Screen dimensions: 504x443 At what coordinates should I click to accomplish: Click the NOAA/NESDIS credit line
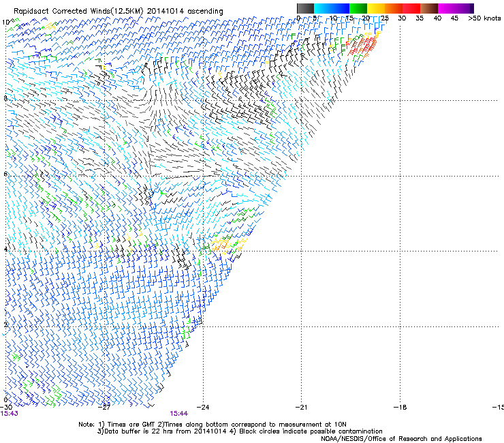[x=401, y=438]
